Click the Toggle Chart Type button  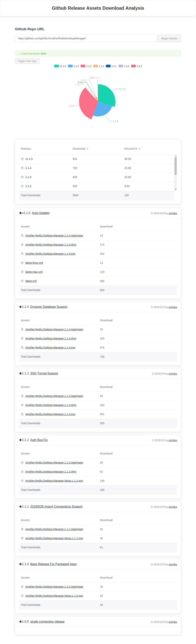click(x=27, y=61)
